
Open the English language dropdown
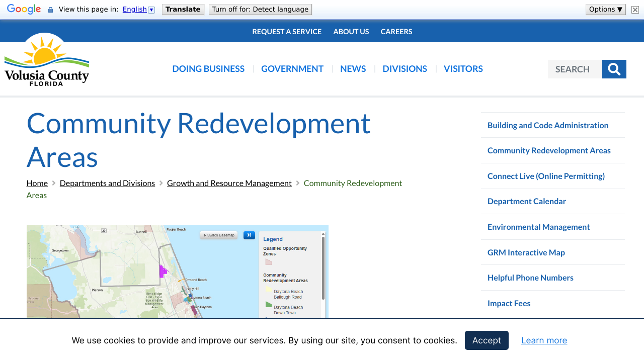coord(138,10)
